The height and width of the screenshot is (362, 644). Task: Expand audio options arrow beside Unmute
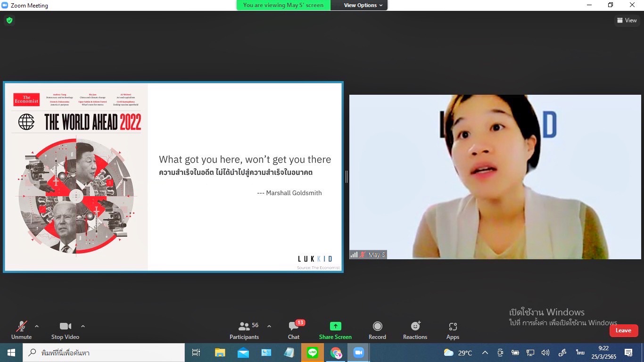tap(37, 326)
